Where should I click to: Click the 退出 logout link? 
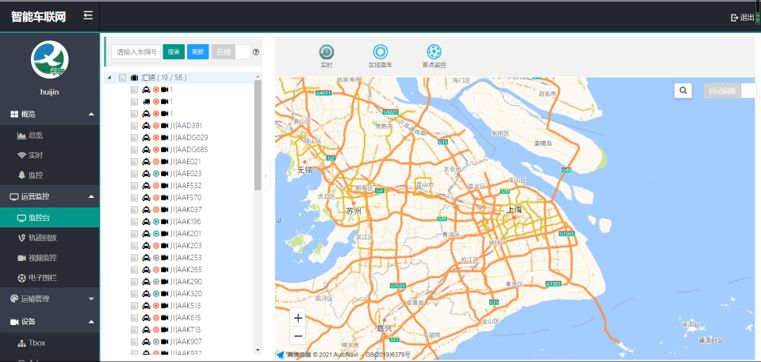[x=743, y=17]
